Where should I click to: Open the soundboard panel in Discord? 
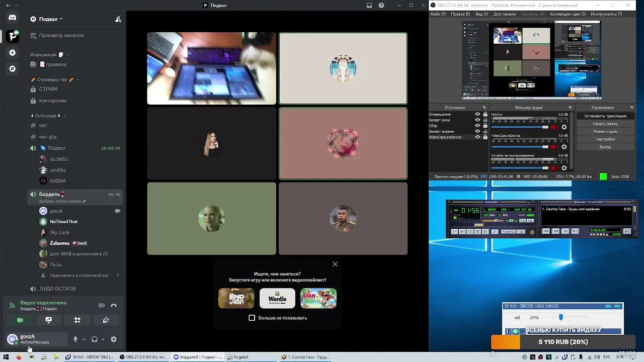click(106, 320)
